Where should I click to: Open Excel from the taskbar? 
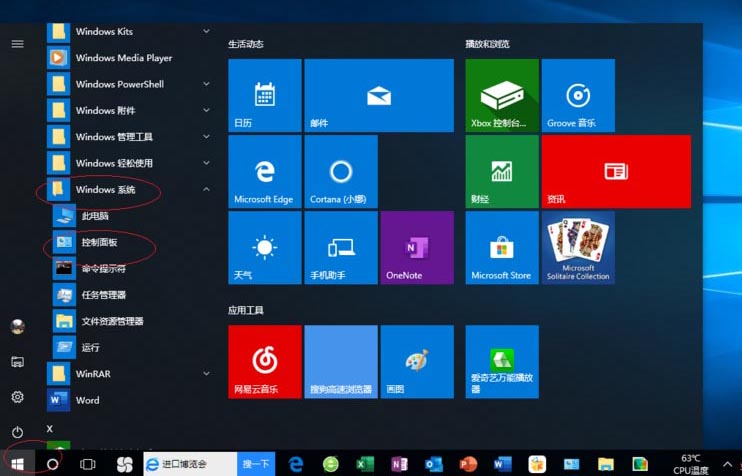tap(365, 464)
